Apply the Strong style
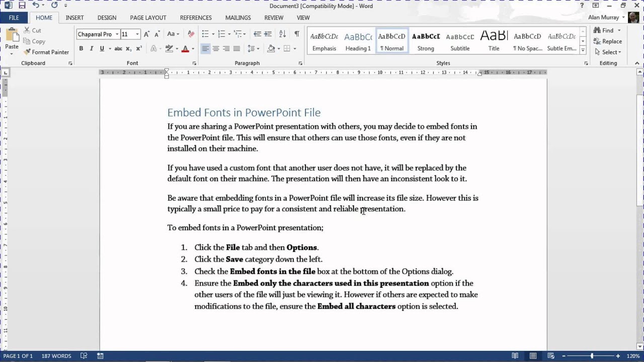644x362 pixels. point(426,41)
